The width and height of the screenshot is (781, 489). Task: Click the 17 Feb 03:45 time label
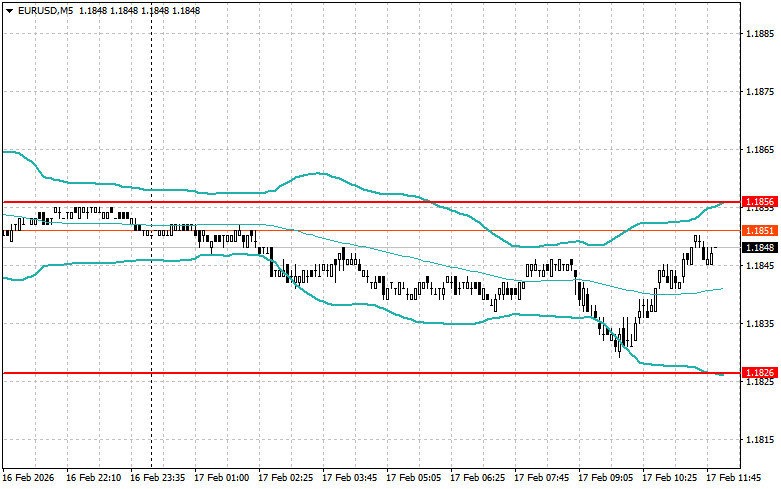point(349,478)
